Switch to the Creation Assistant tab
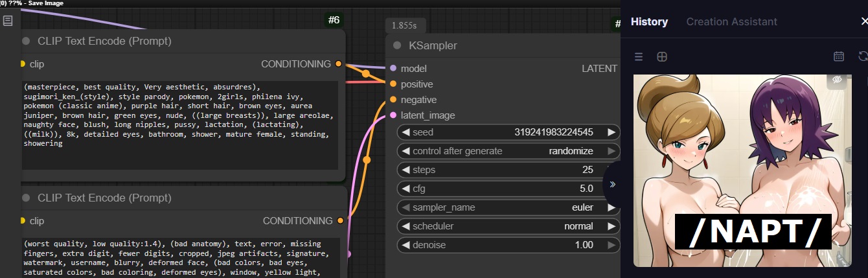This screenshot has width=868, height=278. click(x=731, y=21)
